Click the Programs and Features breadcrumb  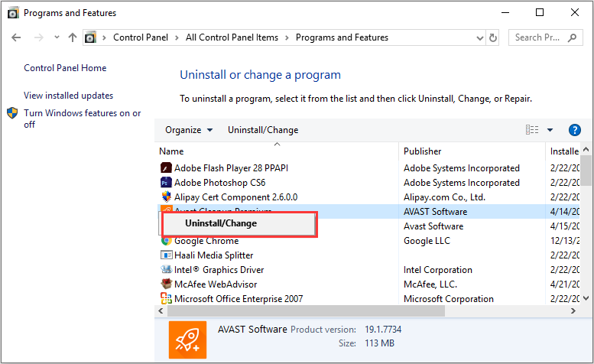coord(342,37)
